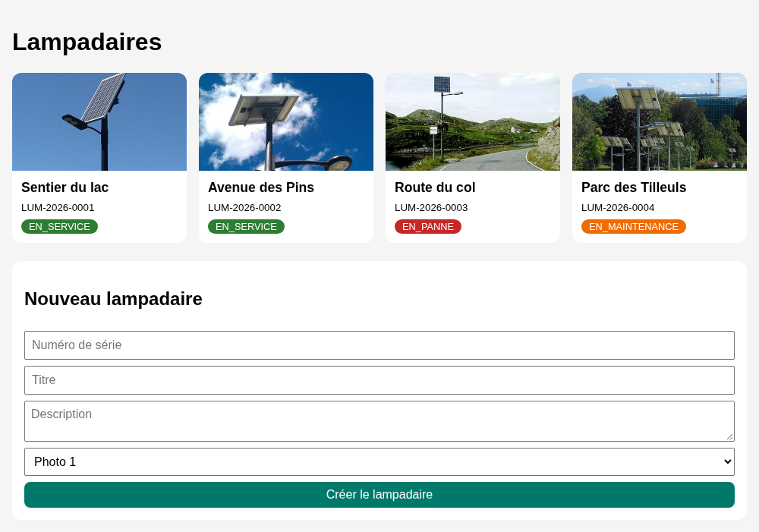The width and height of the screenshot is (759, 532).
Task: Open the Route du col lamp photo
Action: 473,122
